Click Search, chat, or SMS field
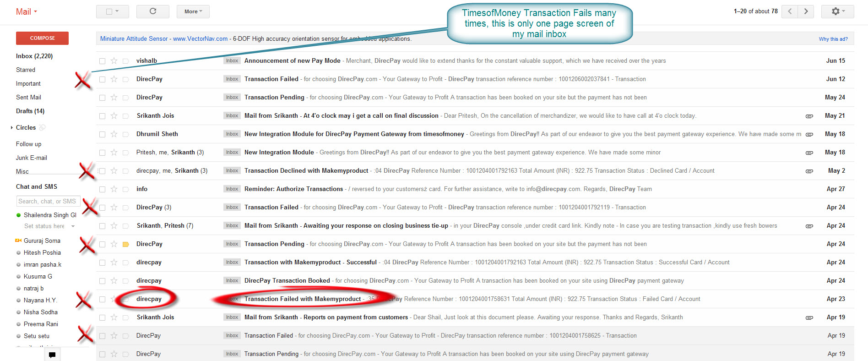 point(48,201)
